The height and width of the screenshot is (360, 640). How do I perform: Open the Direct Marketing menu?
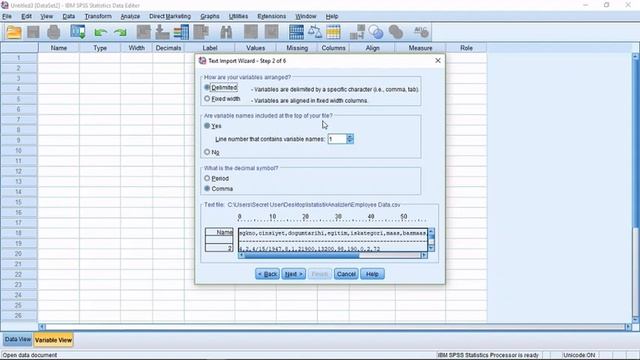[x=170, y=16]
